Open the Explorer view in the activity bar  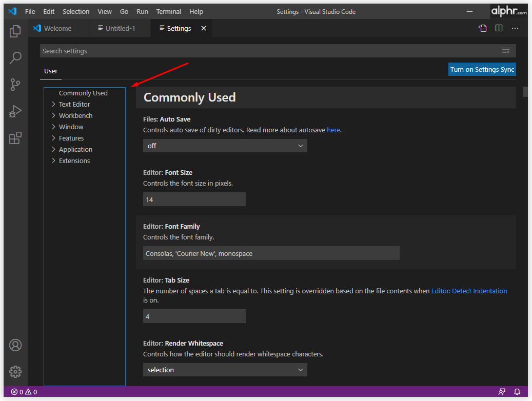pos(15,31)
